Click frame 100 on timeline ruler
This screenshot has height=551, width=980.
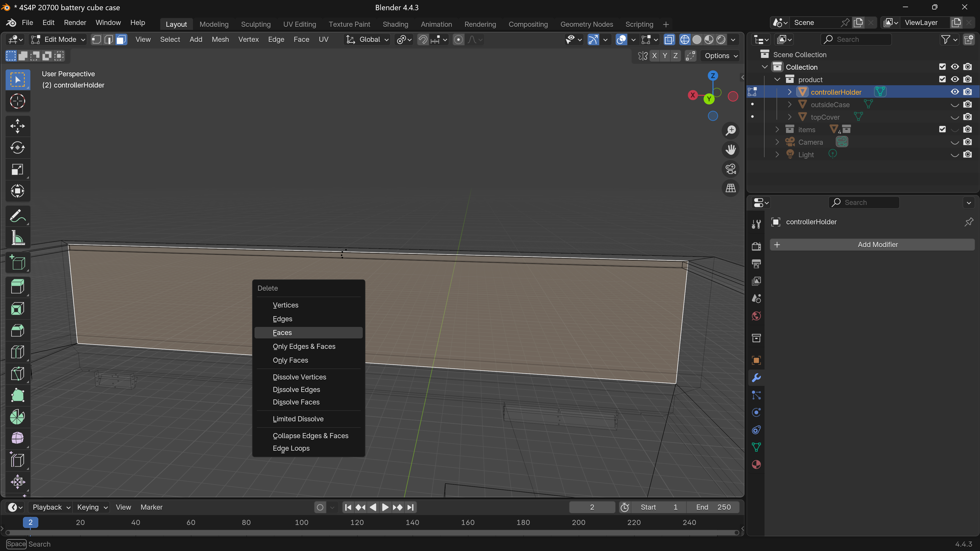tap(302, 522)
